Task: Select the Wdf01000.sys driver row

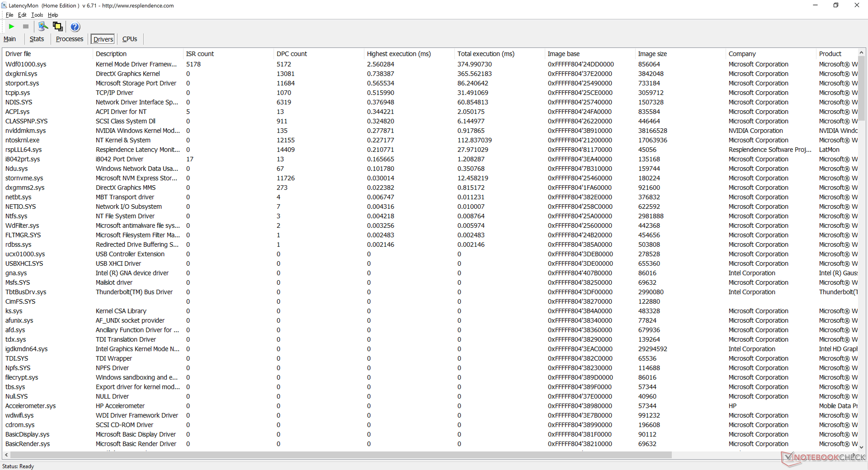Action: (429, 64)
